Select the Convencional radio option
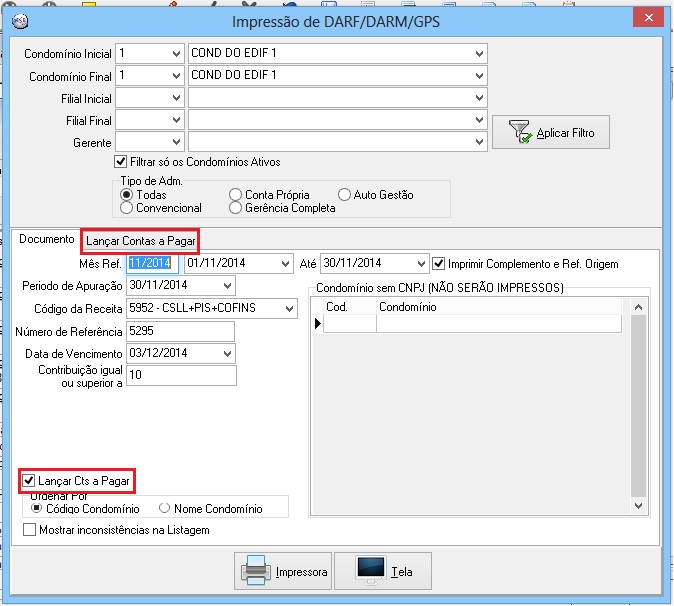Viewport: 674px width, 606px height. (126, 208)
